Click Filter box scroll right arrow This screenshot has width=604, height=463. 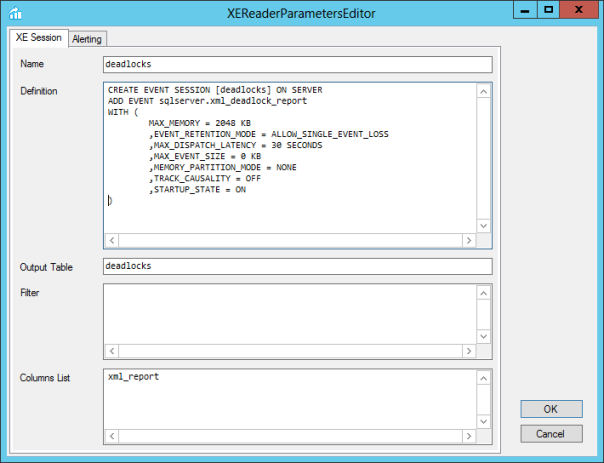[469, 351]
